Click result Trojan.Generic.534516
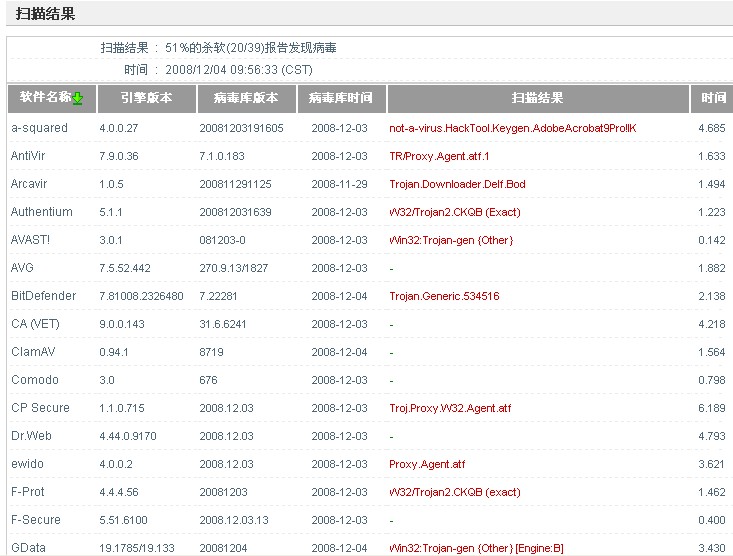The width and height of the screenshot is (733, 556). (444, 296)
